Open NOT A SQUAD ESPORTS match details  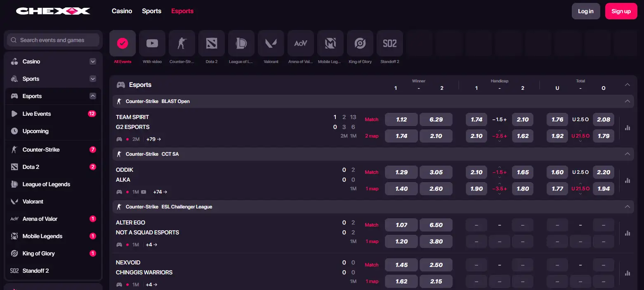pyautogui.click(x=147, y=232)
